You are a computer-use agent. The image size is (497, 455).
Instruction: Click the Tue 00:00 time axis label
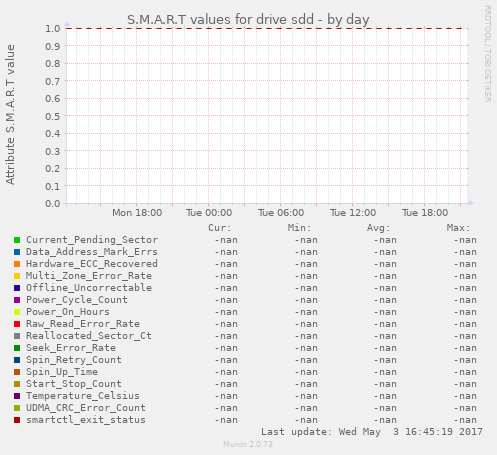pyautogui.click(x=209, y=213)
